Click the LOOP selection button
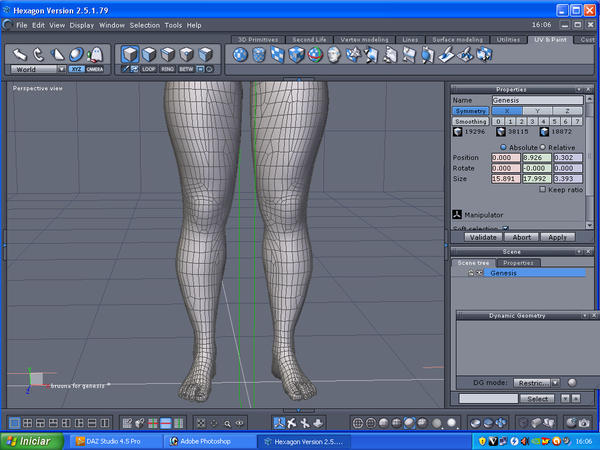Viewport: 600px width, 450px height. coord(151,69)
